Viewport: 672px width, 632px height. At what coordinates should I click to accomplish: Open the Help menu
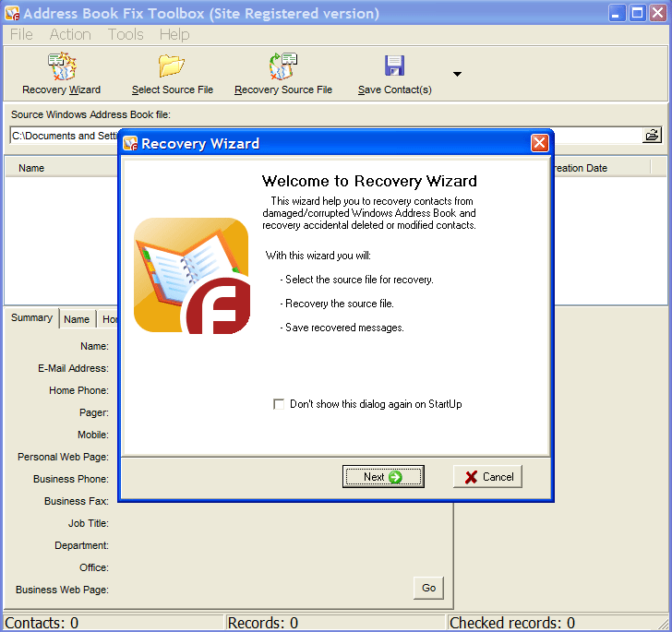174,34
